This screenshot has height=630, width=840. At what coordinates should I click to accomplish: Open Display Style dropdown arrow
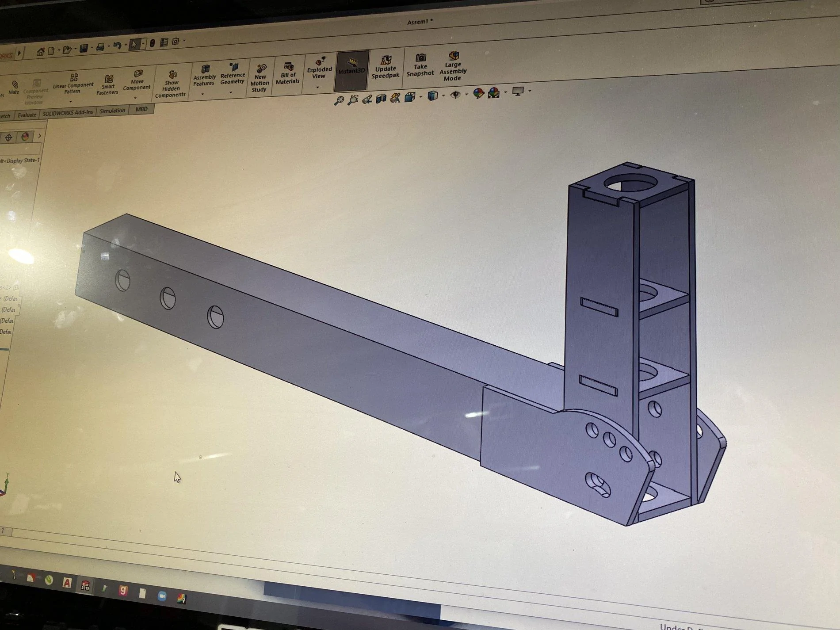click(443, 95)
